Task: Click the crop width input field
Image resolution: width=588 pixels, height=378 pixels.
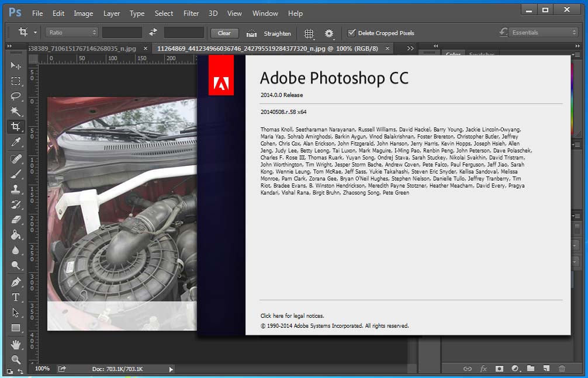Action: click(x=122, y=33)
